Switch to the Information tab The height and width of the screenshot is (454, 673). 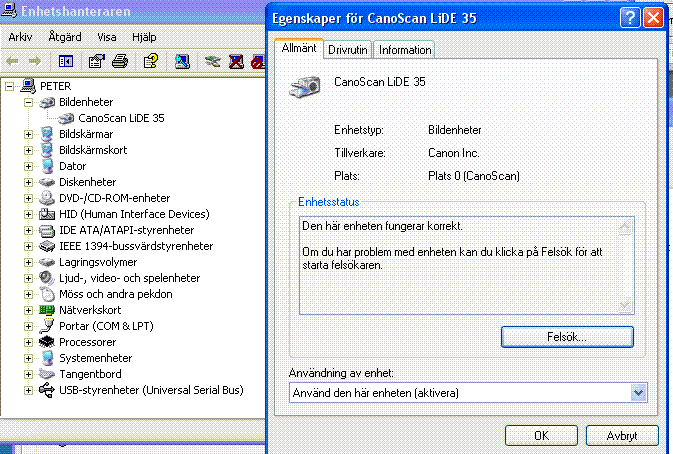tap(405, 50)
